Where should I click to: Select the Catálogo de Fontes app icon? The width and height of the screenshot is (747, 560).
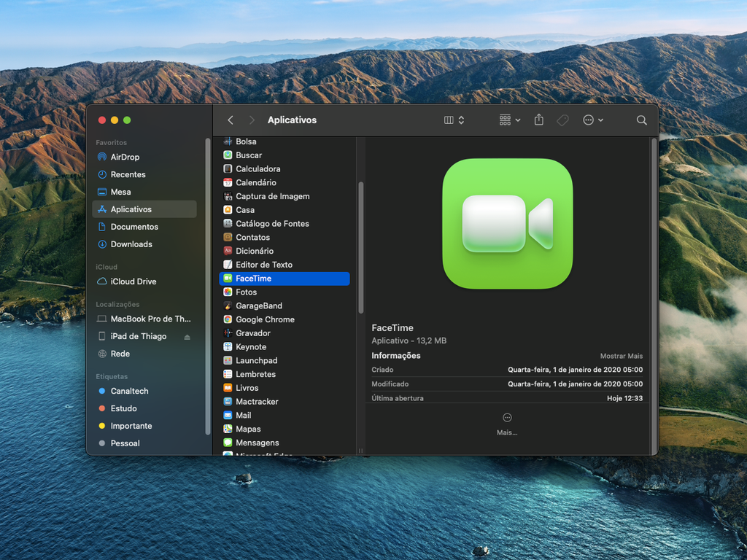point(228,223)
